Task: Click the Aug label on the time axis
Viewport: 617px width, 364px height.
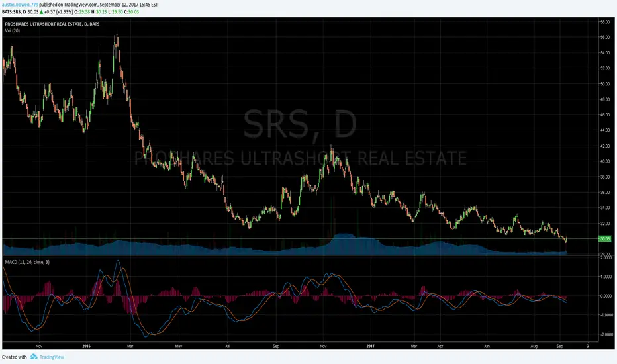Action: coord(534,346)
